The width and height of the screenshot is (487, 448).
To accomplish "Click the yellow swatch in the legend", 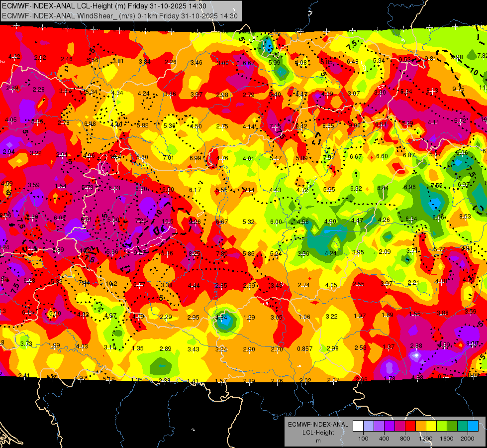I will (431, 426).
